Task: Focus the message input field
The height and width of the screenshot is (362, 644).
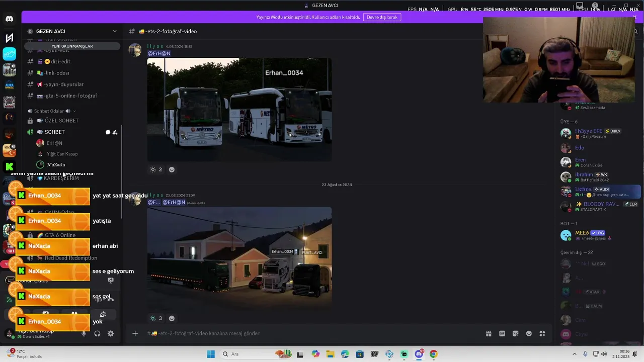Action: tap(312, 333)
